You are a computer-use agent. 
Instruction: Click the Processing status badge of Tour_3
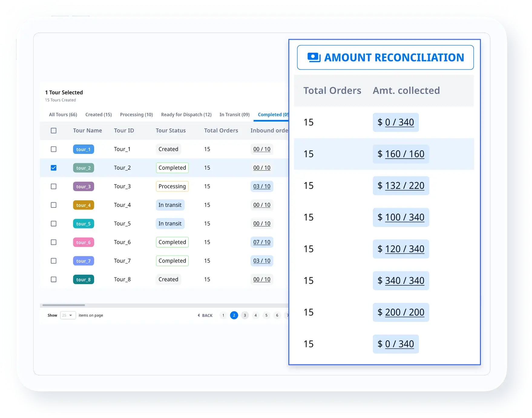(x=172, y=187)
